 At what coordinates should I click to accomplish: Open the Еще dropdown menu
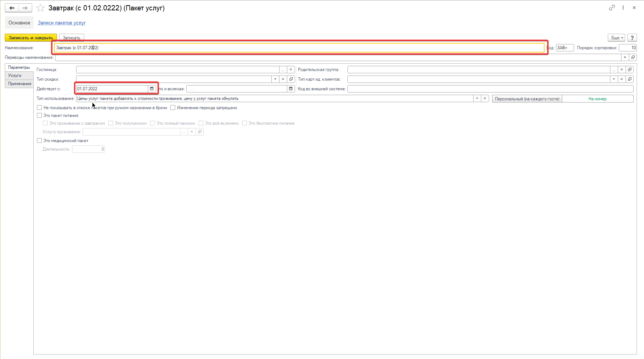click(616, 38)
